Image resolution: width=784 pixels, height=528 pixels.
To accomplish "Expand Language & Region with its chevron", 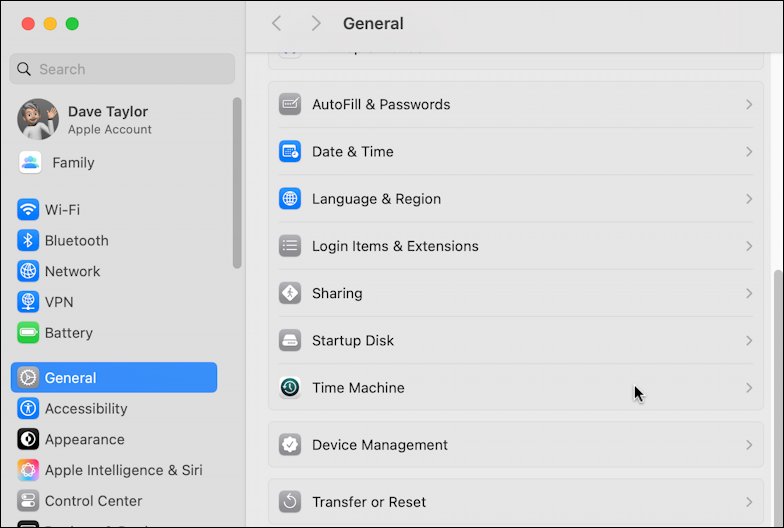I will [x=749, y=198].
